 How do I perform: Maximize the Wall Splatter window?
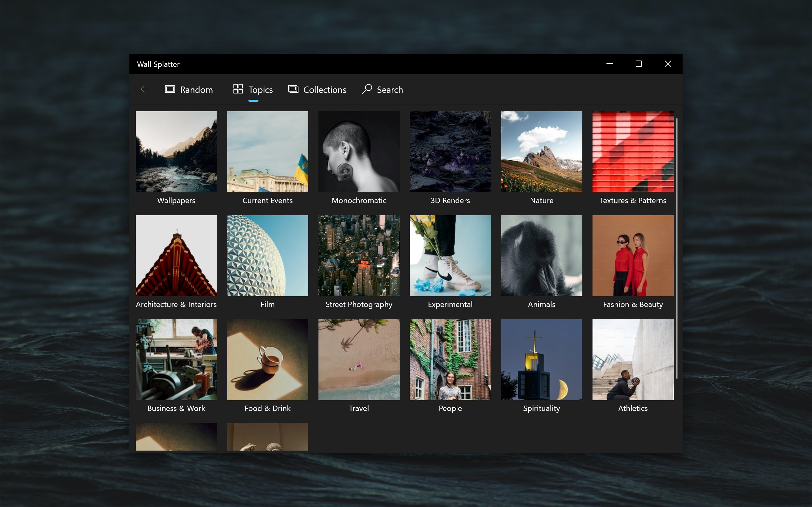[x=638, y=64]
